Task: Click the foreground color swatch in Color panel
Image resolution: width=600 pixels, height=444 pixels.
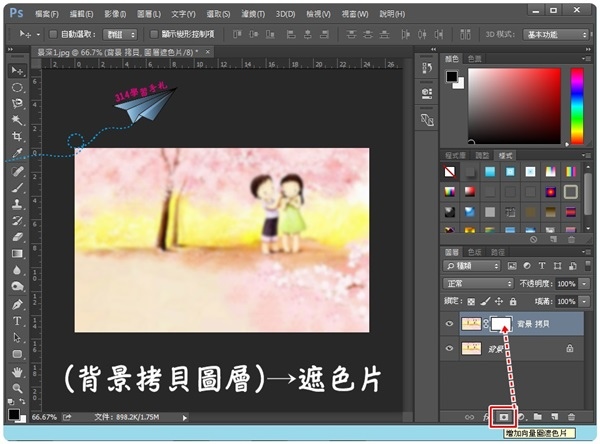Action: pyautogui.click(x=452, y=77)
